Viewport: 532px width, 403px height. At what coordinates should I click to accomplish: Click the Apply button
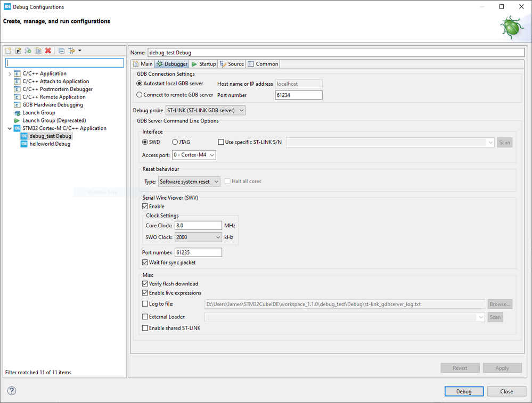502,368
